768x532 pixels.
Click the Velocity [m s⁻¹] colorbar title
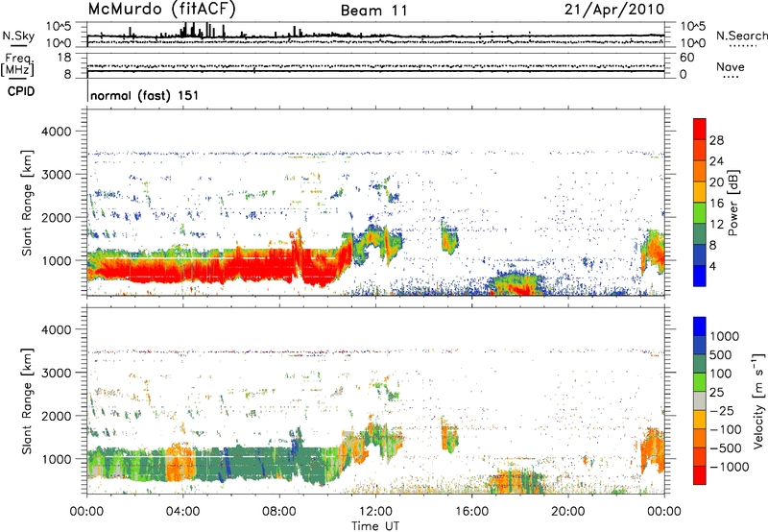tap(758, 400)
